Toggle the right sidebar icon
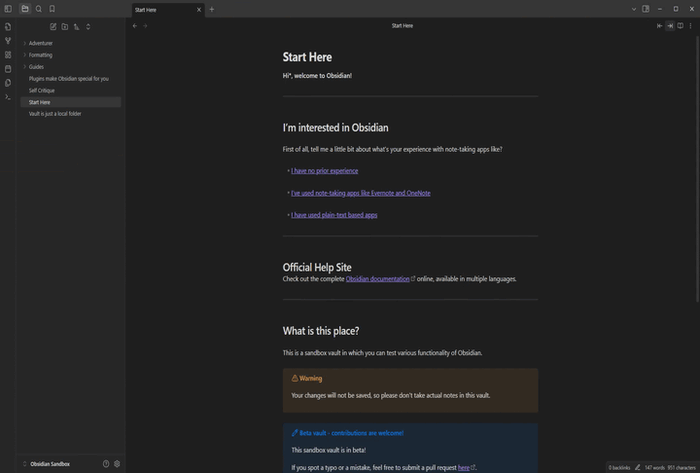 pyautogui.click(x=646, y=9)
